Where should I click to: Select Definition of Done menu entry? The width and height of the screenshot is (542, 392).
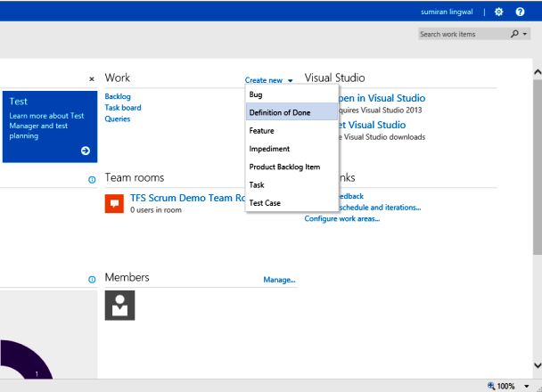(292, 112)
